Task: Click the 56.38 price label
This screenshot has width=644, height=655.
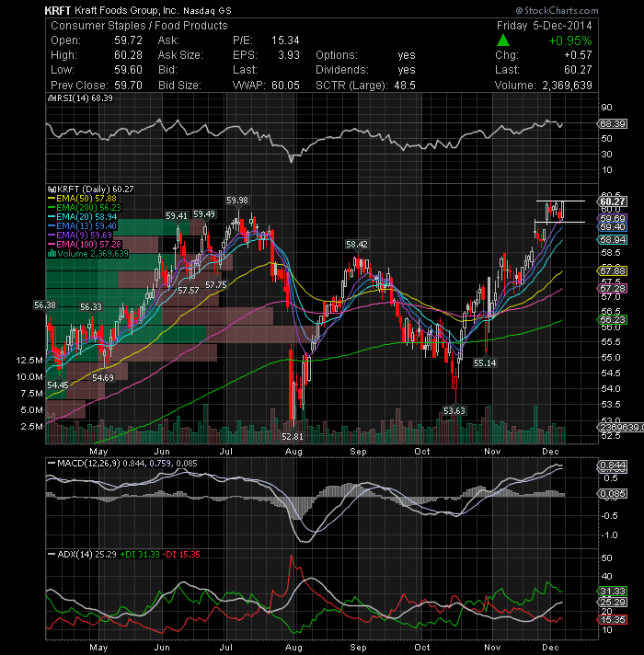Action: 45,305
